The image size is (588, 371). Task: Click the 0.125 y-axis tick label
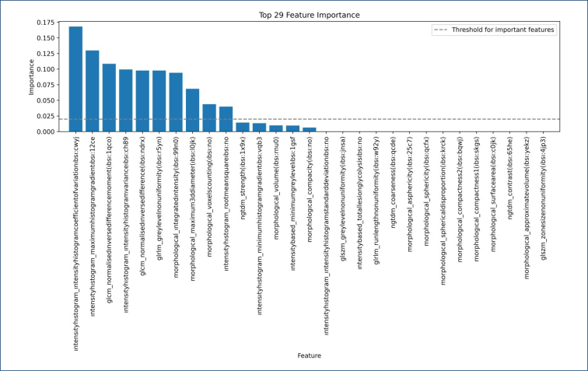(x=45, y=54)
